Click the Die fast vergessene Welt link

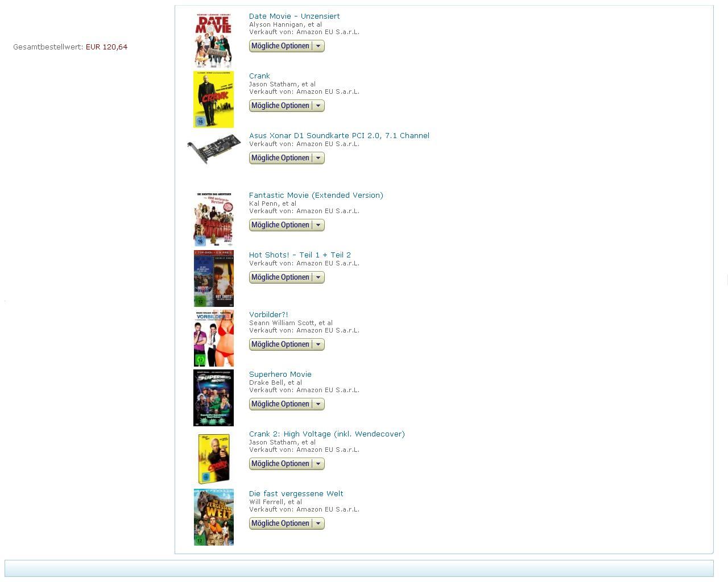coord(296,493)
